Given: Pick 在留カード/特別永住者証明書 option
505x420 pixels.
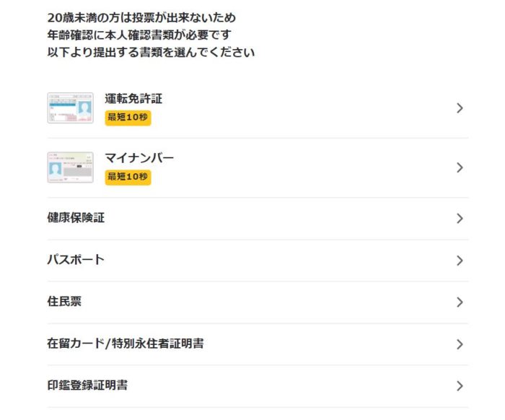Looking at the screenshot, I should [x=258, y=344].
